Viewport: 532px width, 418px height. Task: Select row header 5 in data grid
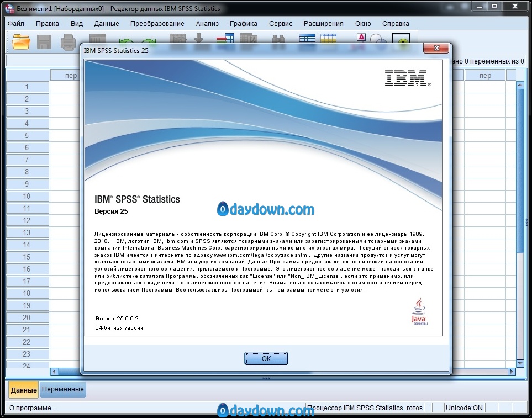(x=27, y=135)
